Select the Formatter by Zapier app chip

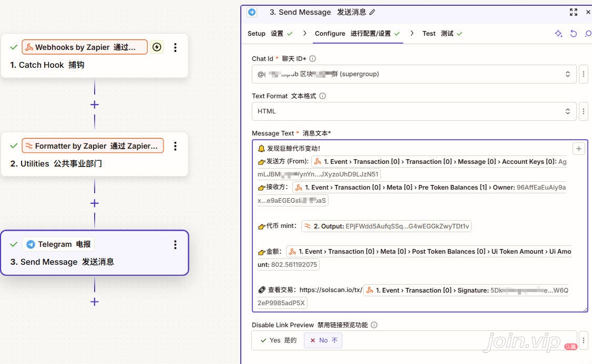pyautogui.click(x=93, y=146)
